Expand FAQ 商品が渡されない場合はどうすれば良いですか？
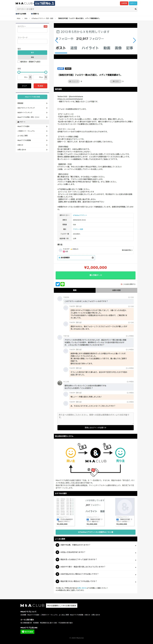The height and width of the screenshot is (644, 153). tap(96, 581)
